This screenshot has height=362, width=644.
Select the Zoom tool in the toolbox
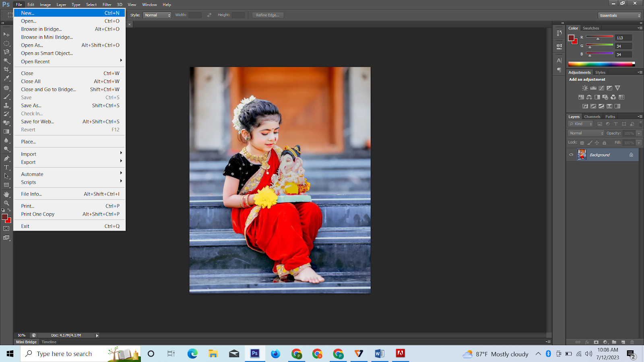point(6,203)
